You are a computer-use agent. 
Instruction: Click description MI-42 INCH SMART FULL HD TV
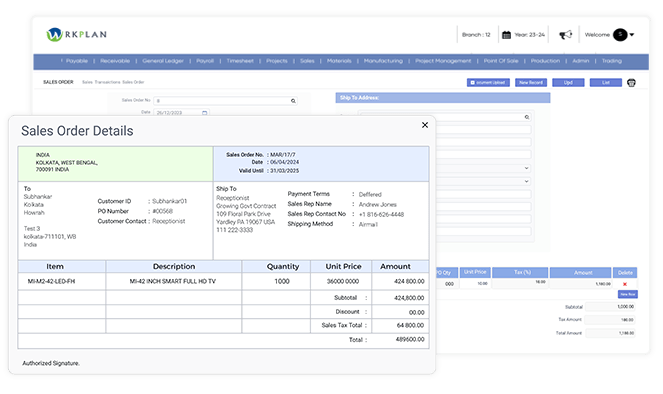coord(173,281)
